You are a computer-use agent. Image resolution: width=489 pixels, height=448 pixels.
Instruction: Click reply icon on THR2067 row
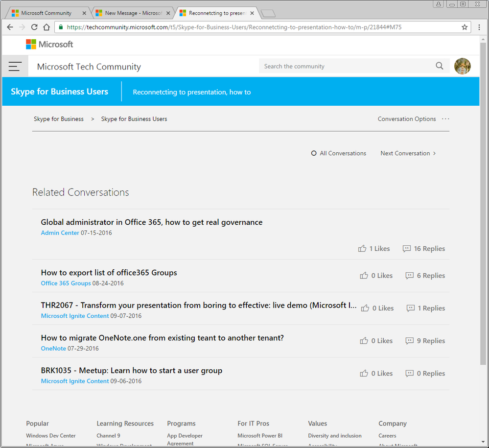tap(410, 308)
